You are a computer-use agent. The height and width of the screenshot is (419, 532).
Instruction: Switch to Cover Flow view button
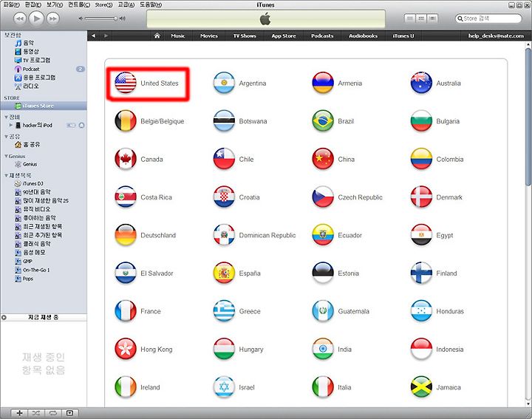pyautogui.click(x=432, y=18)
